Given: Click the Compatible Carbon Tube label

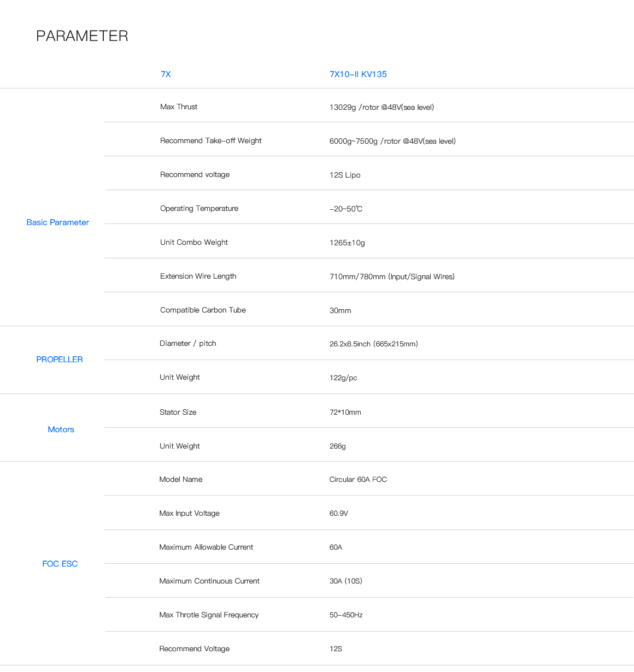Looking at the screenshot, I should (203, 310).
